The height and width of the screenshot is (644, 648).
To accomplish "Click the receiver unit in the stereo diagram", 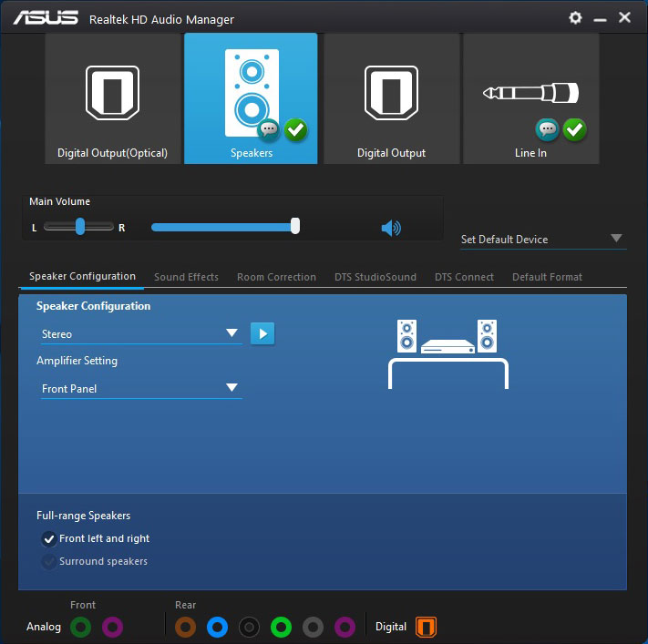I will tap(447, 346).
